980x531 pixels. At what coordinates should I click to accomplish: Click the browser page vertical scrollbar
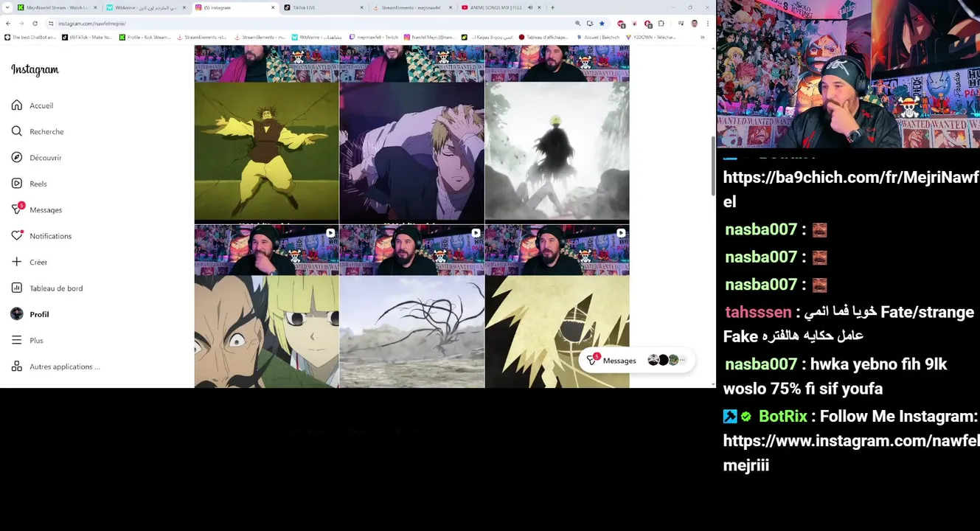[x=713, y=166]
